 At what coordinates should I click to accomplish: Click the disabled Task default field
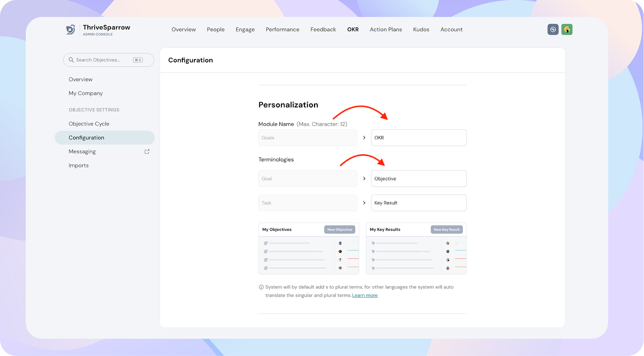pyautogui.click(x=308, y=203)
